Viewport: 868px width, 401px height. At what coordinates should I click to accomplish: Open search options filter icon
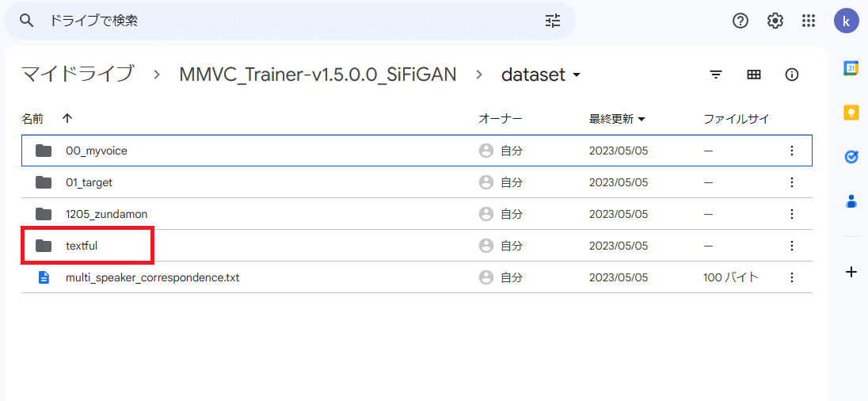(x=553, y=21)
